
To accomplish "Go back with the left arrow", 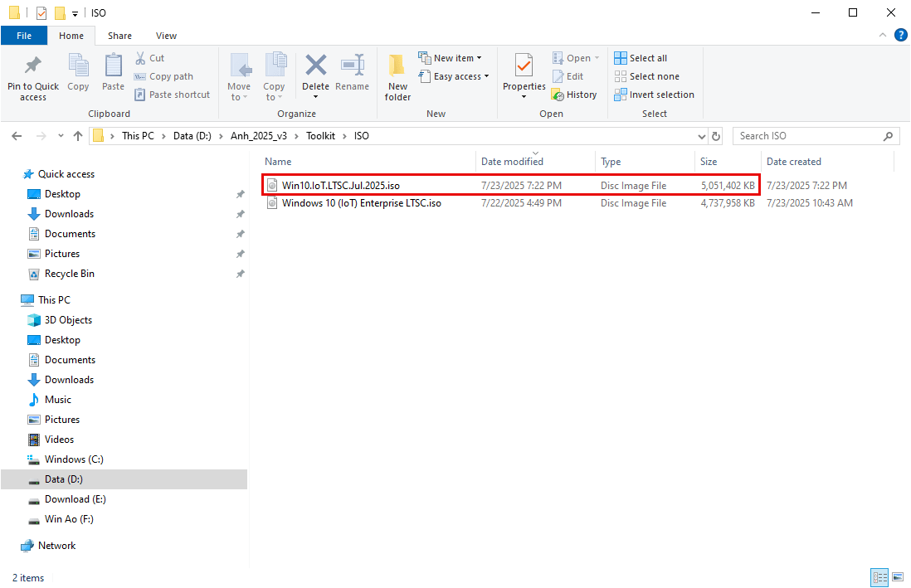I will [x=17, y=136].
